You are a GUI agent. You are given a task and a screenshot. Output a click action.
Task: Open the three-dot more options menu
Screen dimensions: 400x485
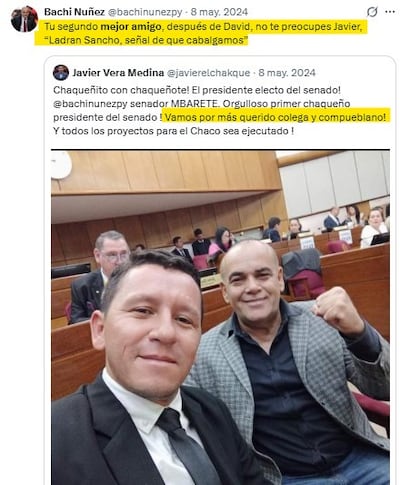pyautogui.click(x=390, y=12)
